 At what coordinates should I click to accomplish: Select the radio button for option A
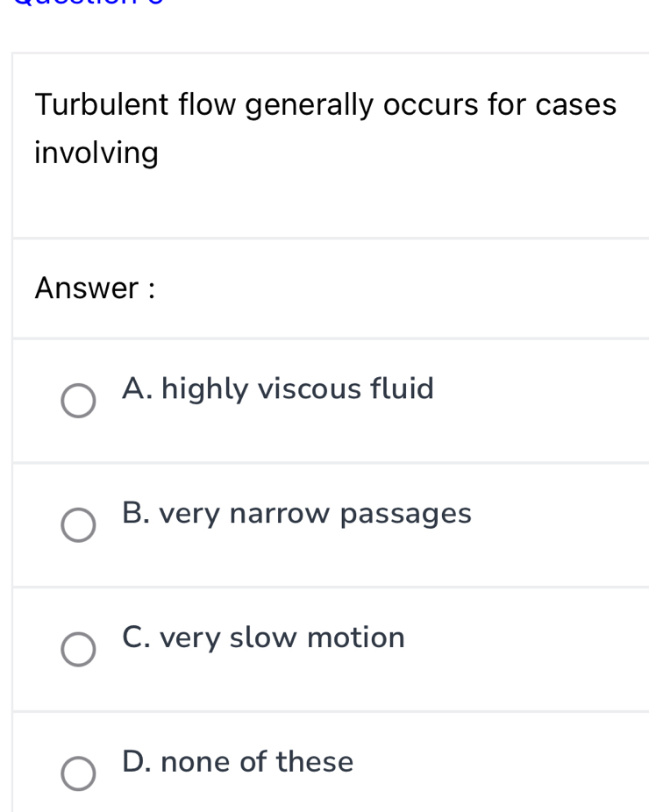coord(78,401)
